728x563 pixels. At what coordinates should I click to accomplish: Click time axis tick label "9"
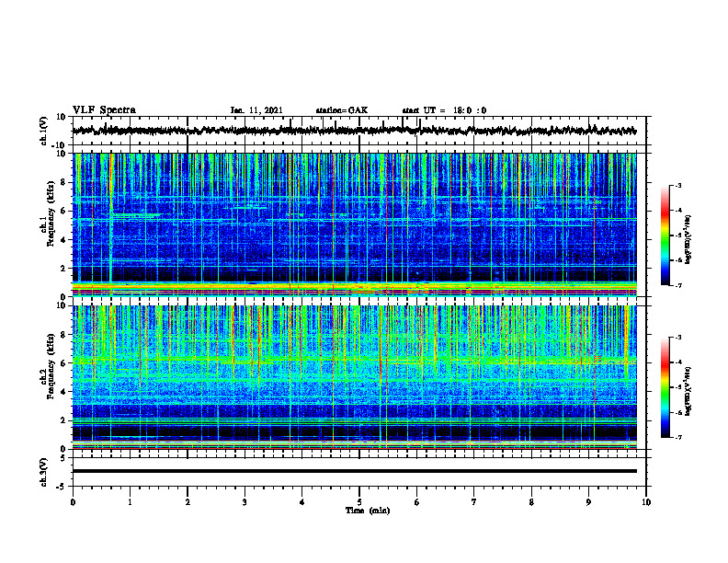pos(588,502)
